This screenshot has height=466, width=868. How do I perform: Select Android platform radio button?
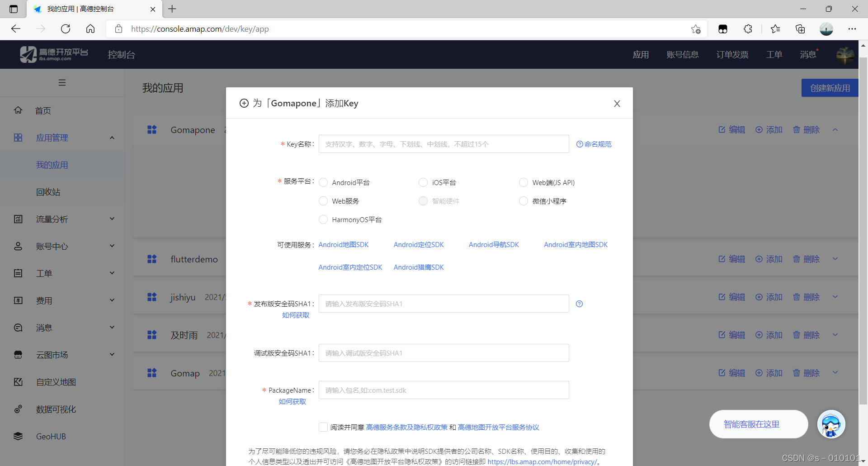click(x=323, y=182)
